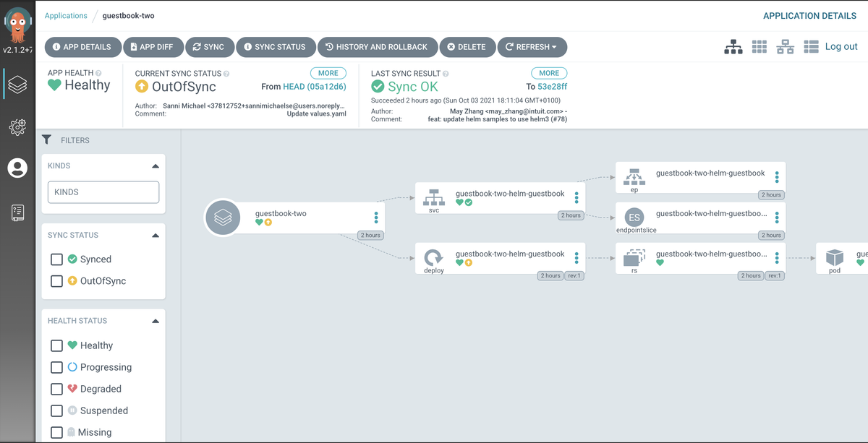This screenshot has height=443, width=868.
Task: Open the Refresh dropdown button
Action: tap(532, 47)
